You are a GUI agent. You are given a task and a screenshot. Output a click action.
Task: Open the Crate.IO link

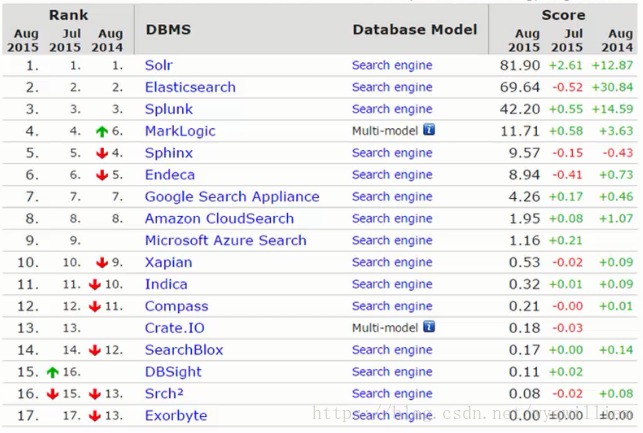175,328
